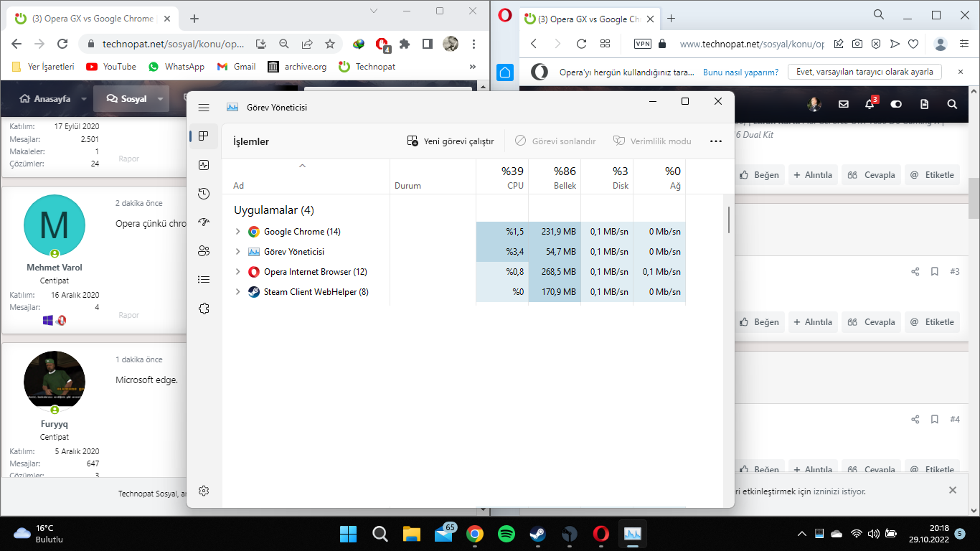Take a snapshot with Opera's camera icon
Viewport: 980px width, 551px height.
pos(857,44)
